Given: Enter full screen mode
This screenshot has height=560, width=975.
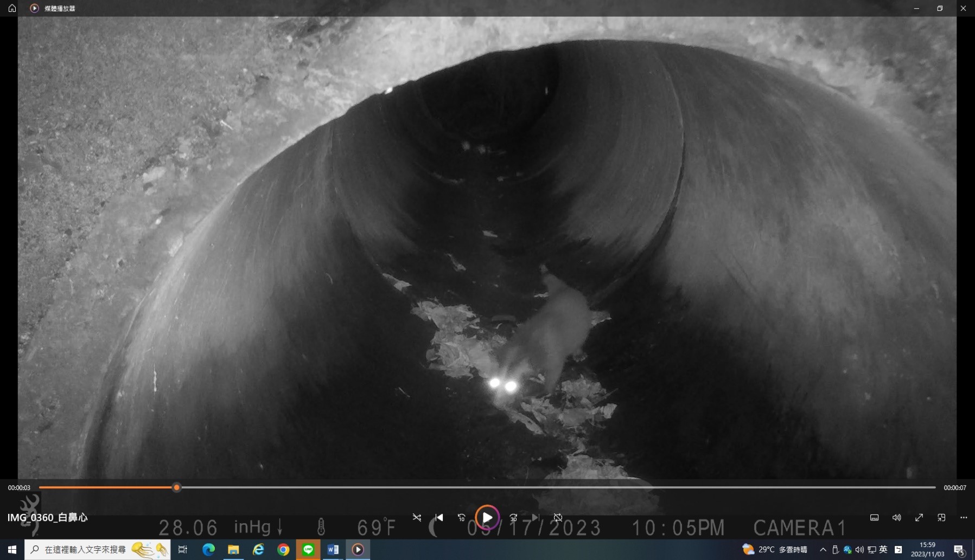Looking at the screenshot, I should click(x=919, y=518).
